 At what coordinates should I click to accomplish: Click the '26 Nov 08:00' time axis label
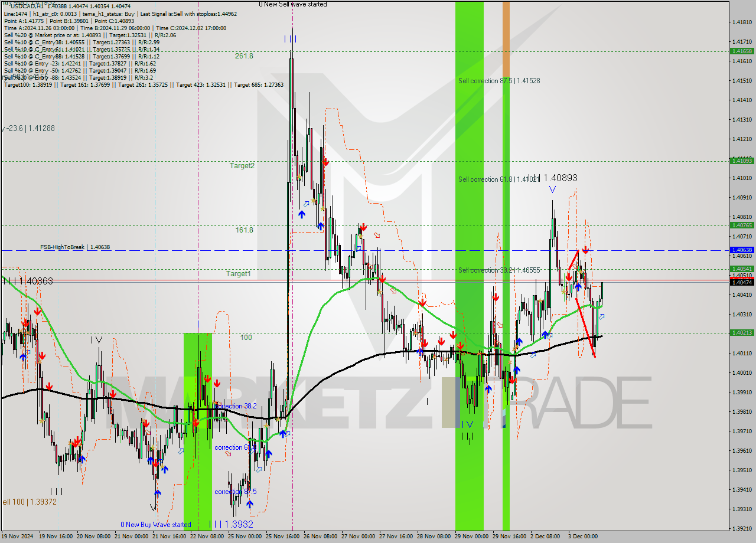tap(320, 537)
